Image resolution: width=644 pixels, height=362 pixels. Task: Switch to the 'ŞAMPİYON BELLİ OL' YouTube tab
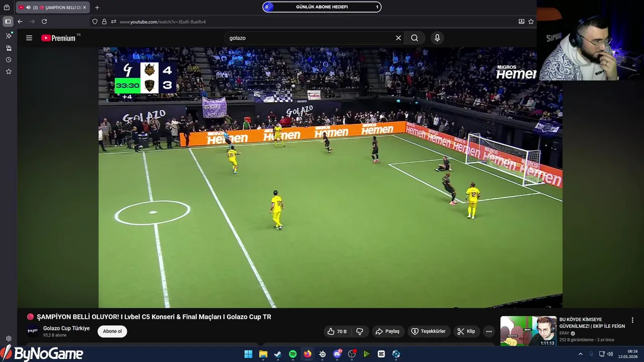pos(53,8)
